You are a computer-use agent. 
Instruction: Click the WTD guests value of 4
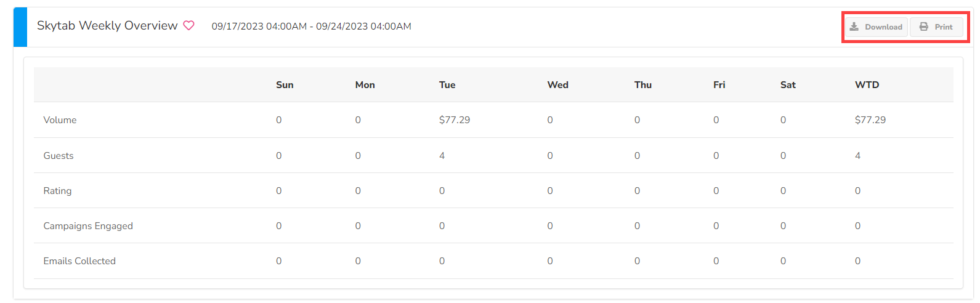pyautogui.click(x=857, y=156)
